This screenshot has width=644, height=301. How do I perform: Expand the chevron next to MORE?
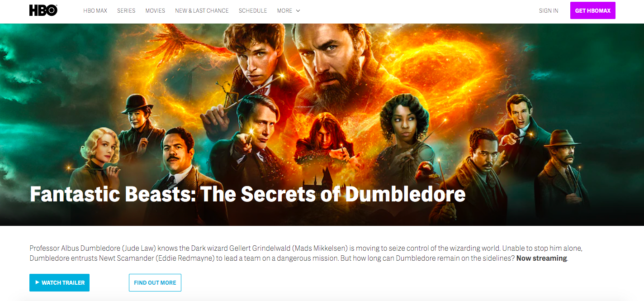[x=298, y=11]
